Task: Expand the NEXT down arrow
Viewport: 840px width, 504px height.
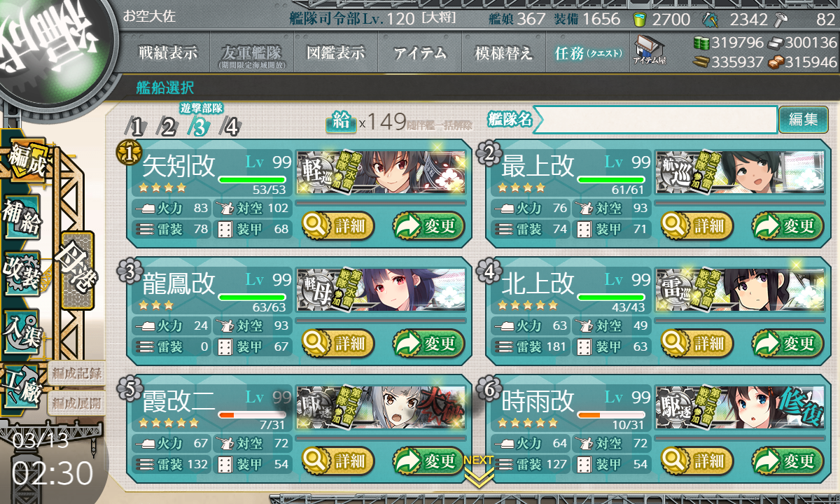Action: [x=479, y=470]
